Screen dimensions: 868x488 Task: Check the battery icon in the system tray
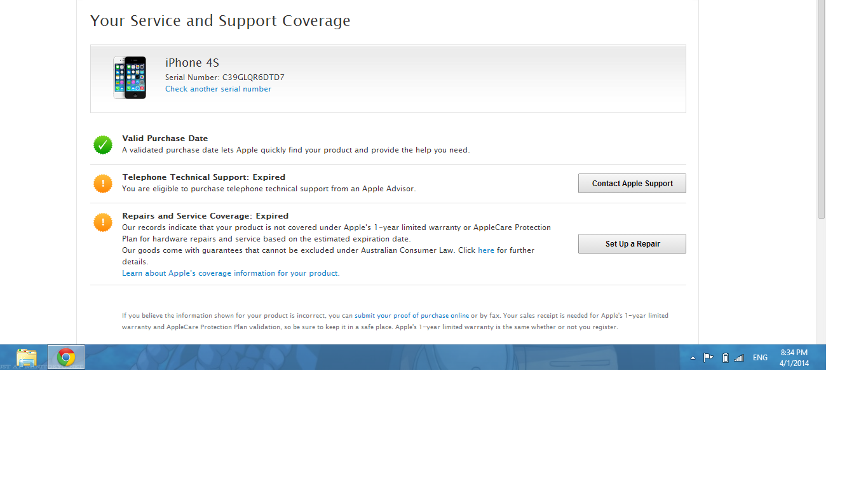click(726, 358)
